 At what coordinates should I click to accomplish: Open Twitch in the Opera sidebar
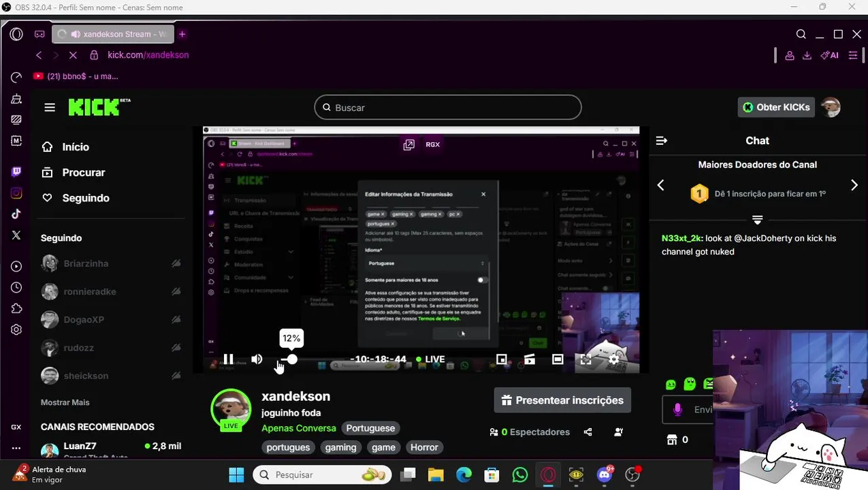(16, 171)
